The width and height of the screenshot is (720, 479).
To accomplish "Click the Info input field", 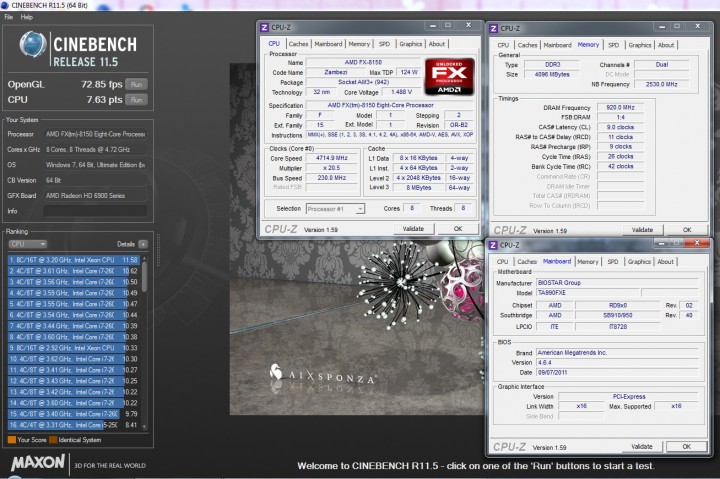I will point(95,211).
